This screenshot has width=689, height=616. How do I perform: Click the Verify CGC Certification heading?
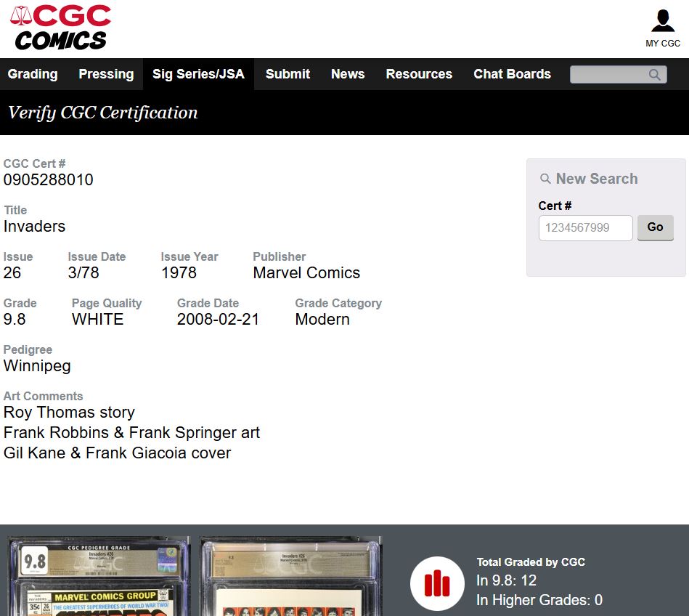click(x=103, y=113)
